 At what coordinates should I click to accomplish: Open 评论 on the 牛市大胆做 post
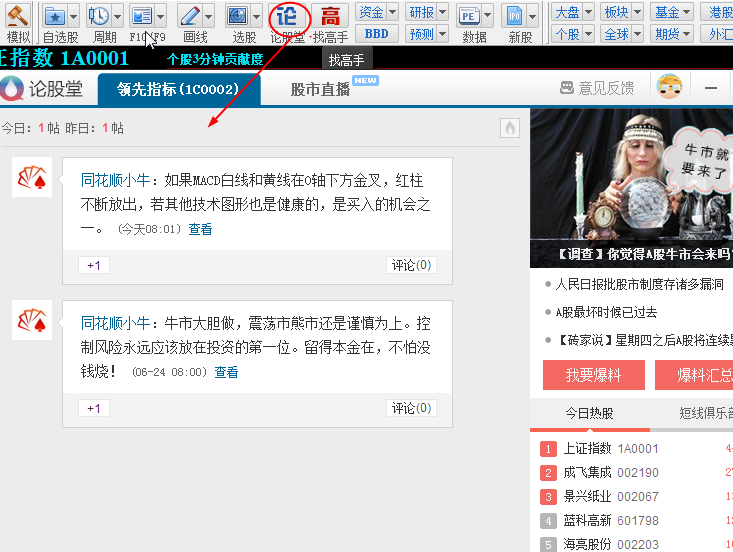click(411, 408)
